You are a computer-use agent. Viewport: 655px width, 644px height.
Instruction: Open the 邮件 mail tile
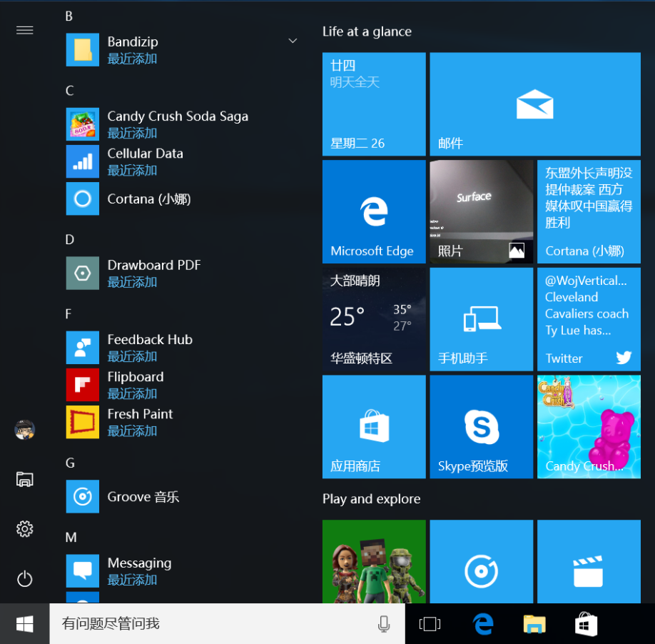535,104
